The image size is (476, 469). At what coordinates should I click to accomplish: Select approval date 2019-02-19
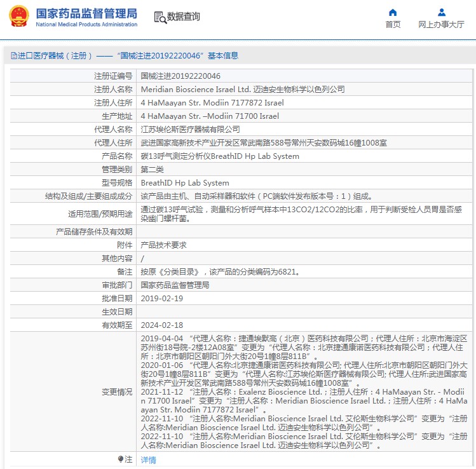pos(162,299)
